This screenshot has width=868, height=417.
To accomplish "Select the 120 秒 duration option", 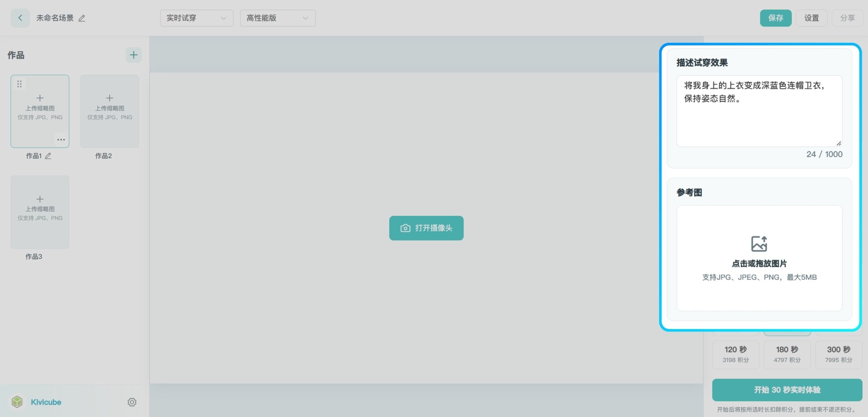I will 735,355.
